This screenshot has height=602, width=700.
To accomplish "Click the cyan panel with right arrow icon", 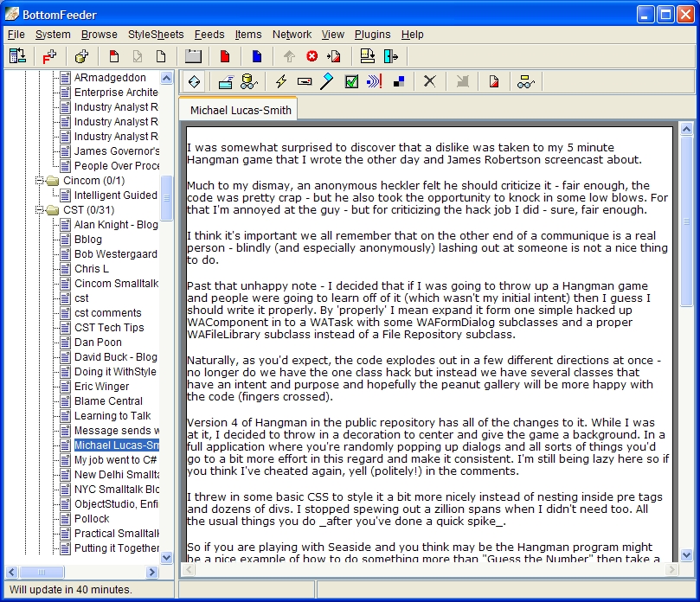I will pos(390,56).
